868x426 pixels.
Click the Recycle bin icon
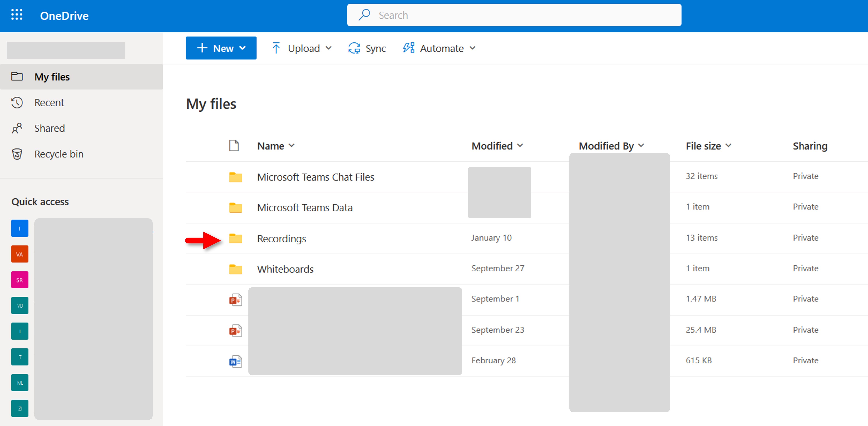click(x=17, y=154)
